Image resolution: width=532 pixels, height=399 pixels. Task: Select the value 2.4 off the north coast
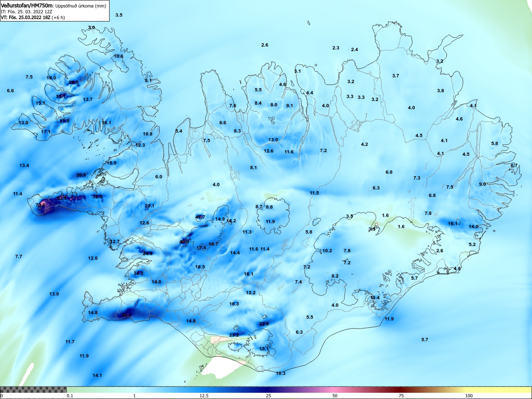tap(355, 50)
